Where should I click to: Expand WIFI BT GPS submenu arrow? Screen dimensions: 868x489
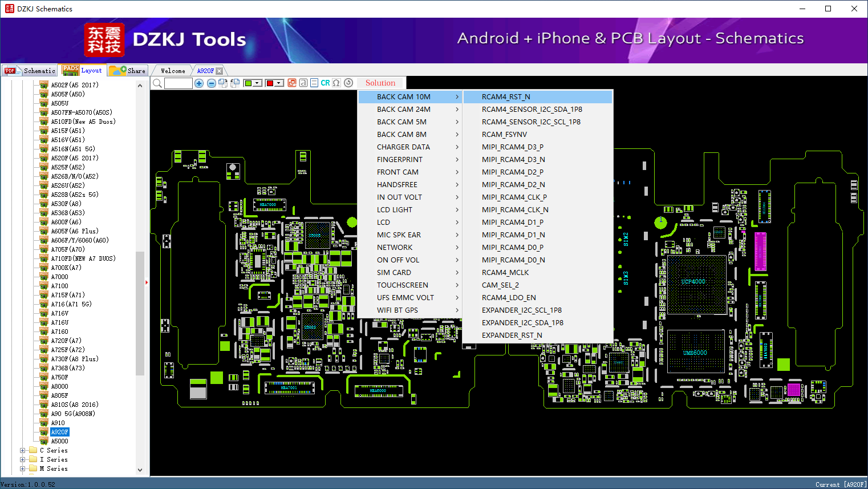[x=457, y=310]
